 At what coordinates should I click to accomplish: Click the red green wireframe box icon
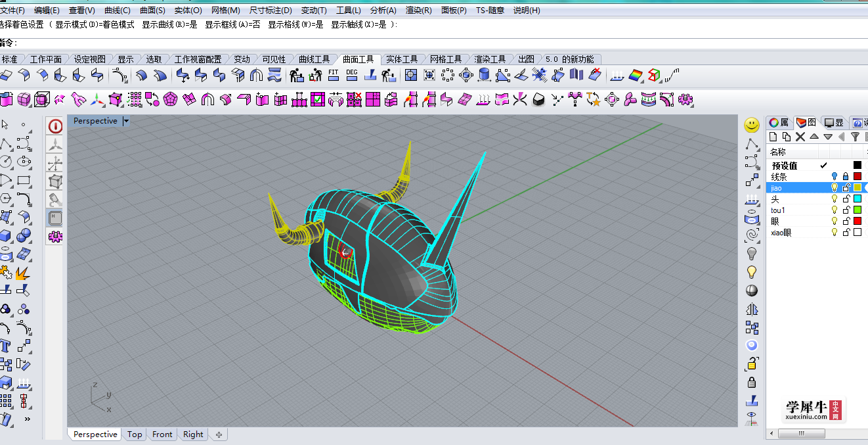click(654, 75)
